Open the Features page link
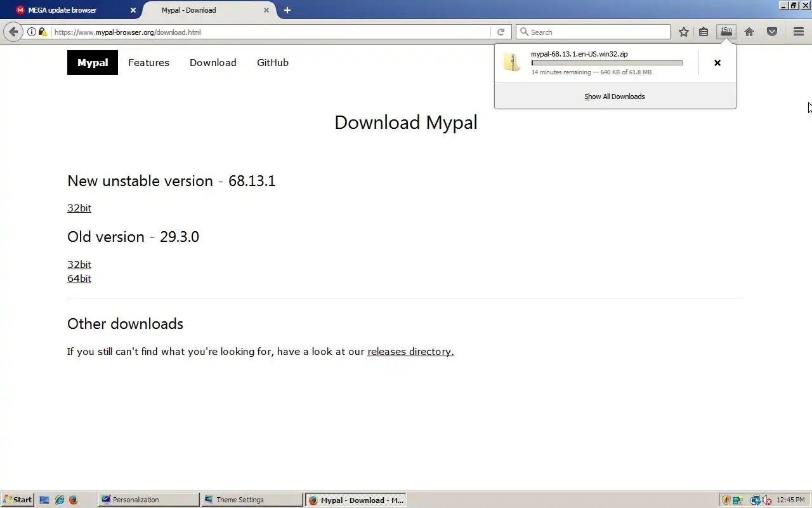Screen dimensions: 812x508 (x=148, y=62)
